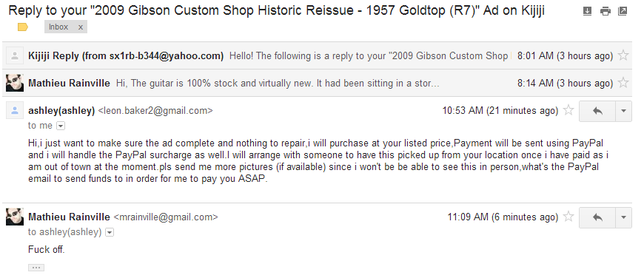Reply to Mathieu Rainville's 11:09 AM message

click(597, 217)
